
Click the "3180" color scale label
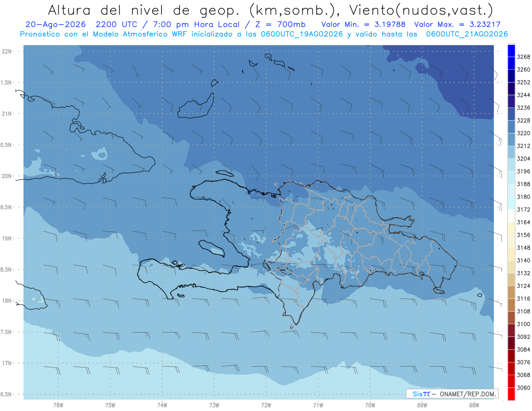[524, 197]
